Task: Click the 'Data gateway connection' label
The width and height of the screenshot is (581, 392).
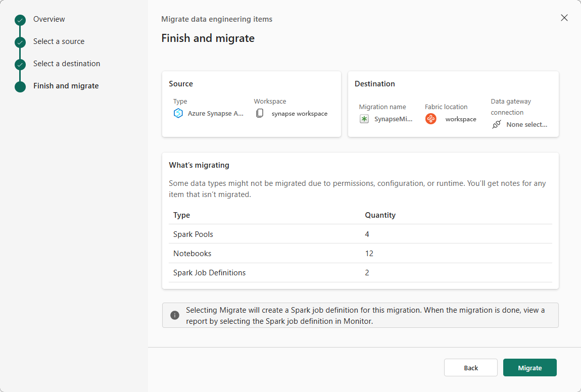Action: [x=511, y=107]
